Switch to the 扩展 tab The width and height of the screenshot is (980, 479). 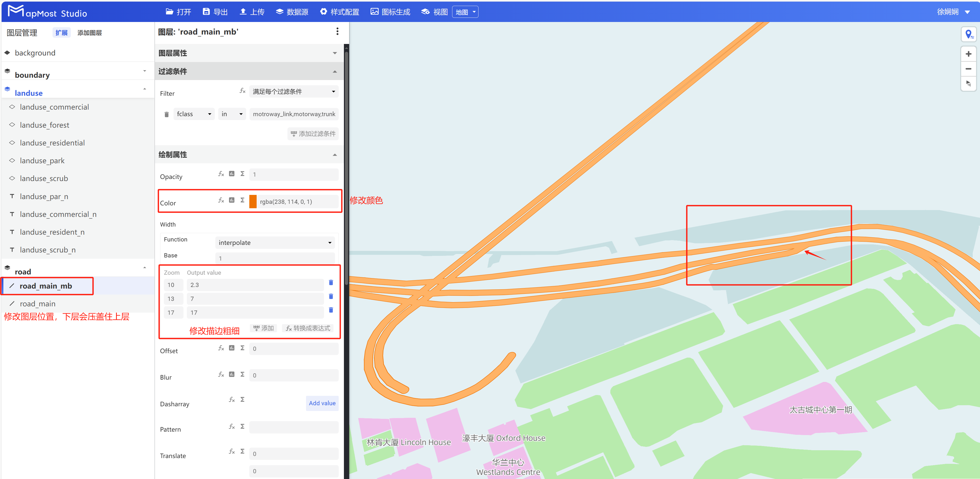61,32
